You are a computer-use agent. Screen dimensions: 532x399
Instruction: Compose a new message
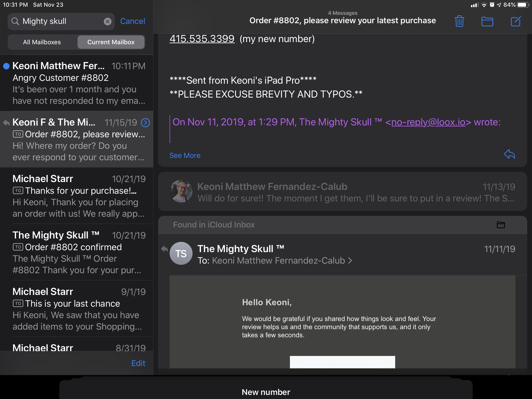pos(516,21)
